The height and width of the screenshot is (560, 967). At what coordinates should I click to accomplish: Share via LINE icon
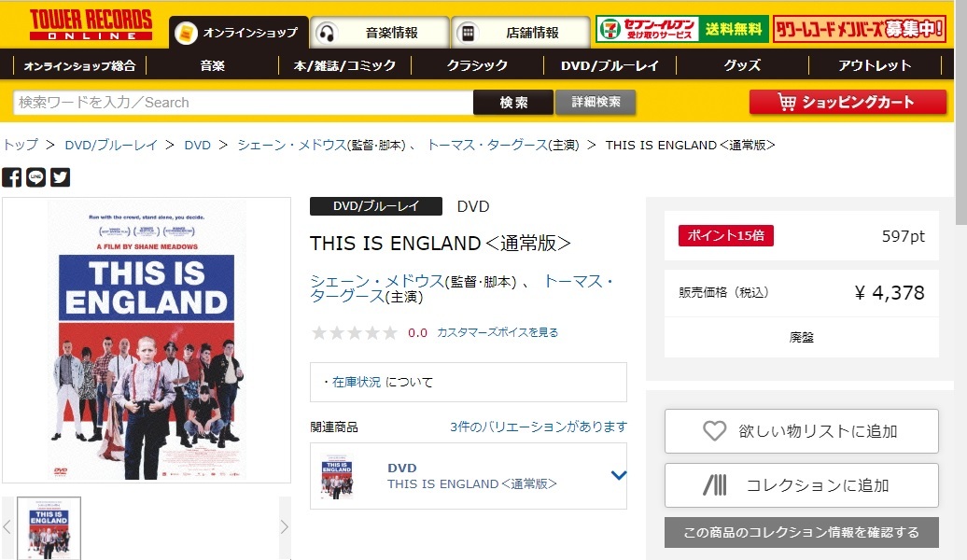coord(35,177)
